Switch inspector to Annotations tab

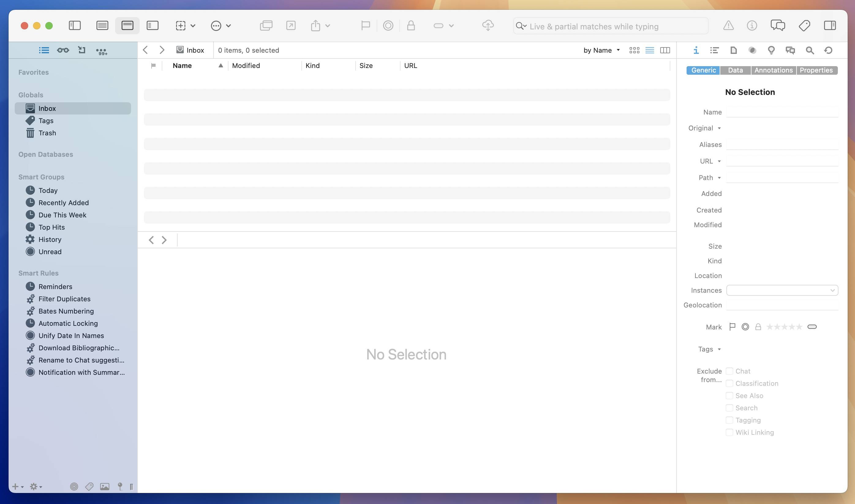click(x=774, y=70)
